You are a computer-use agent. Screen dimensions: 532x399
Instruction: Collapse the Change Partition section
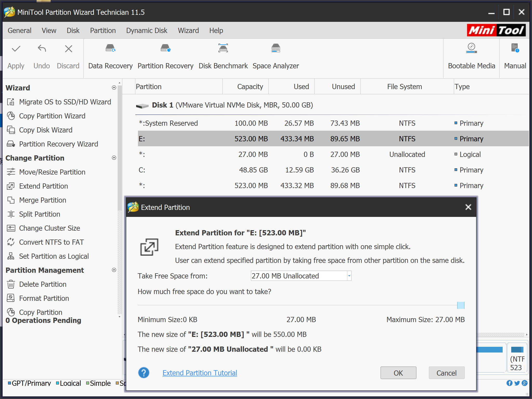(114, 158)
